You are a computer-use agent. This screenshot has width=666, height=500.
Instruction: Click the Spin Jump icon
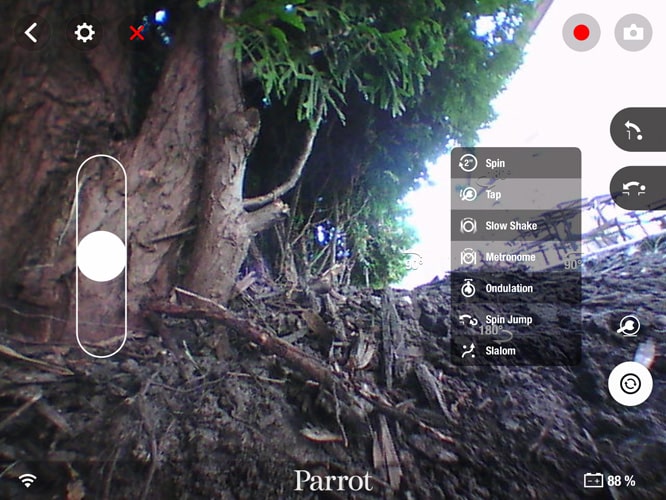point(468,320)
